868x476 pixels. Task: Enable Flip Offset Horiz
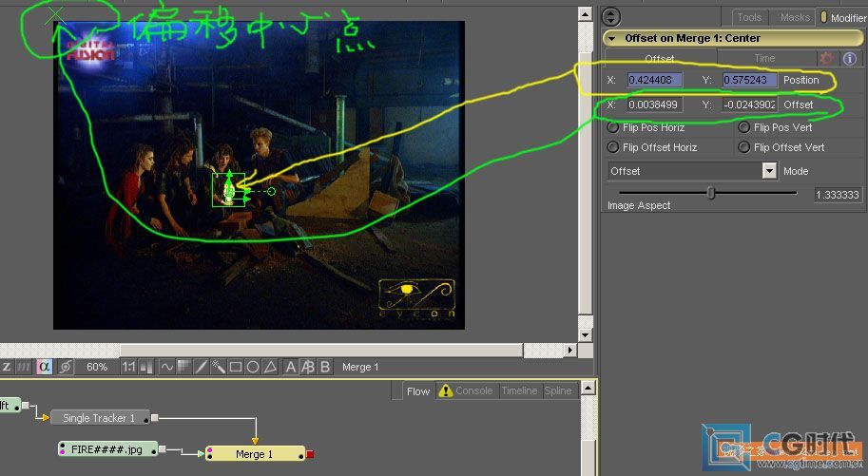click(612, 147)
